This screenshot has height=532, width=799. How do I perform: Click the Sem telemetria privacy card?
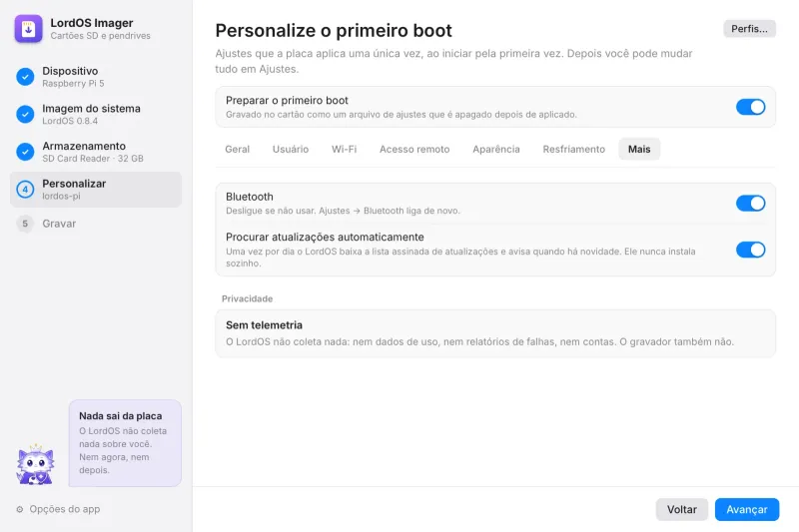point(494,333)
